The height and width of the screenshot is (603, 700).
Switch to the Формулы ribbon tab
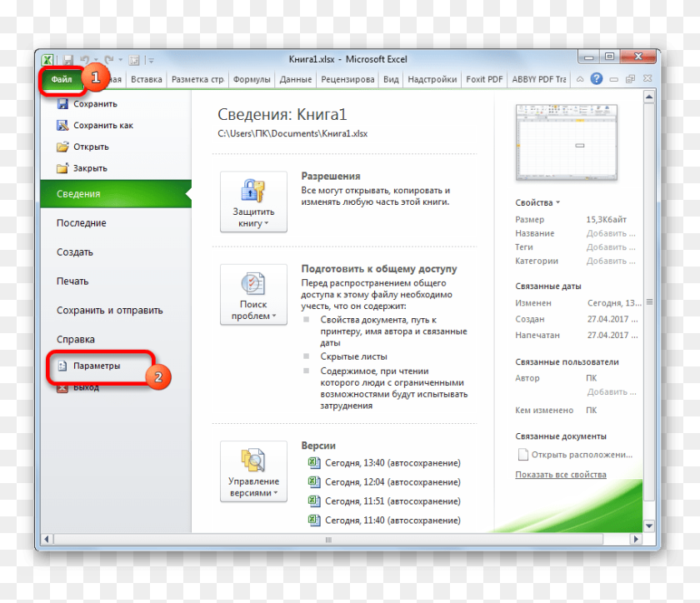pos(252,80)
